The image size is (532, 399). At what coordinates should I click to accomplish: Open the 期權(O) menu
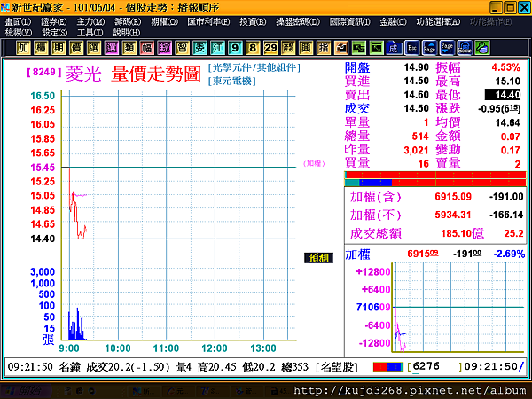(x=165, y=22)
